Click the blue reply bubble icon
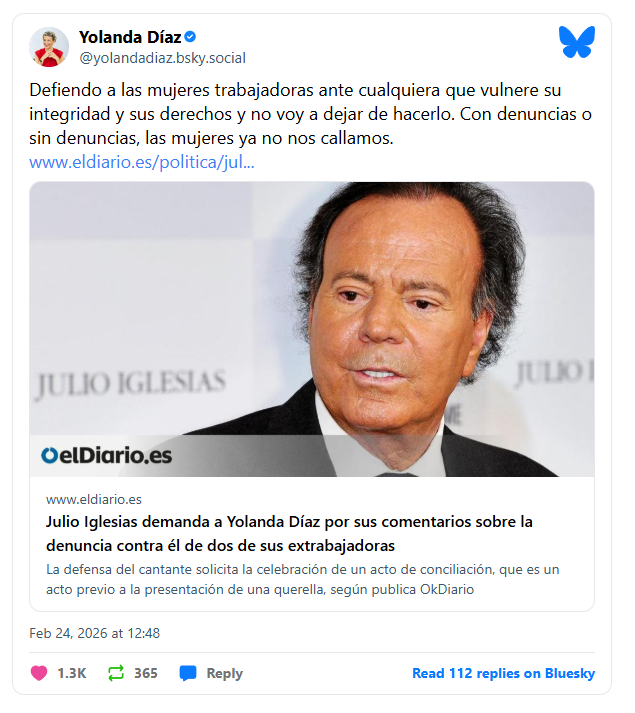Screen dimensions: 635x713 [x=188, y=673]
